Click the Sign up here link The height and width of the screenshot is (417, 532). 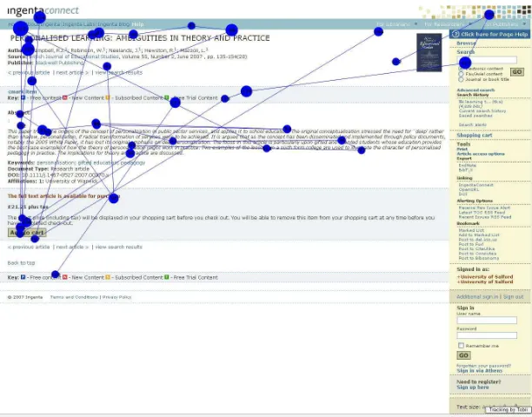(x=473, y=387)
